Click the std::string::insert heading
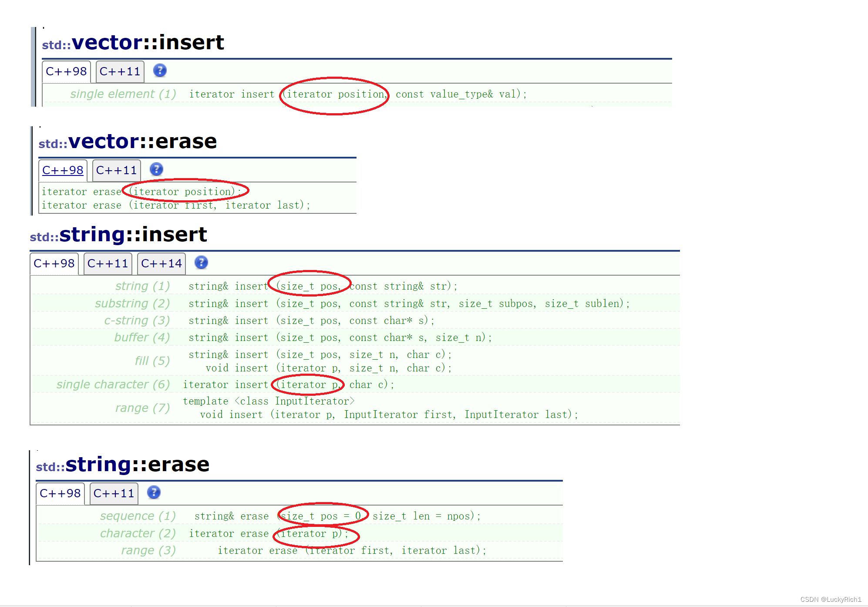This screenshot has width=868, height=607. click(x=118, y=235)
